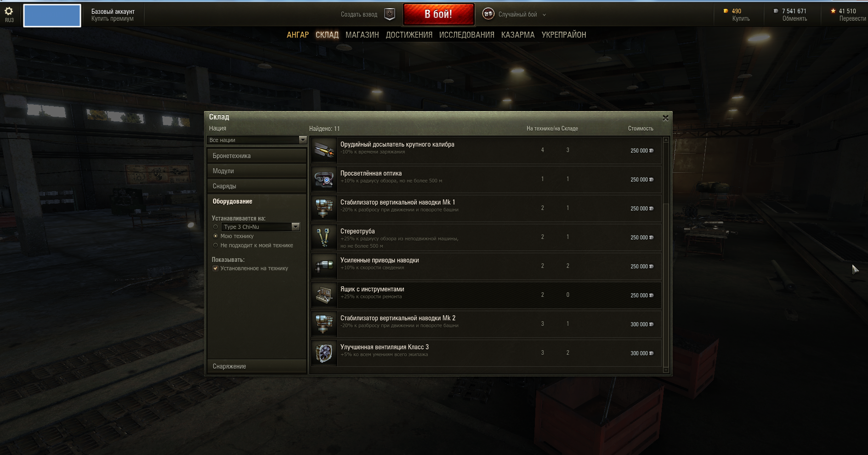Select the Улучшенная вентиляция fan icon

(324, 353)
